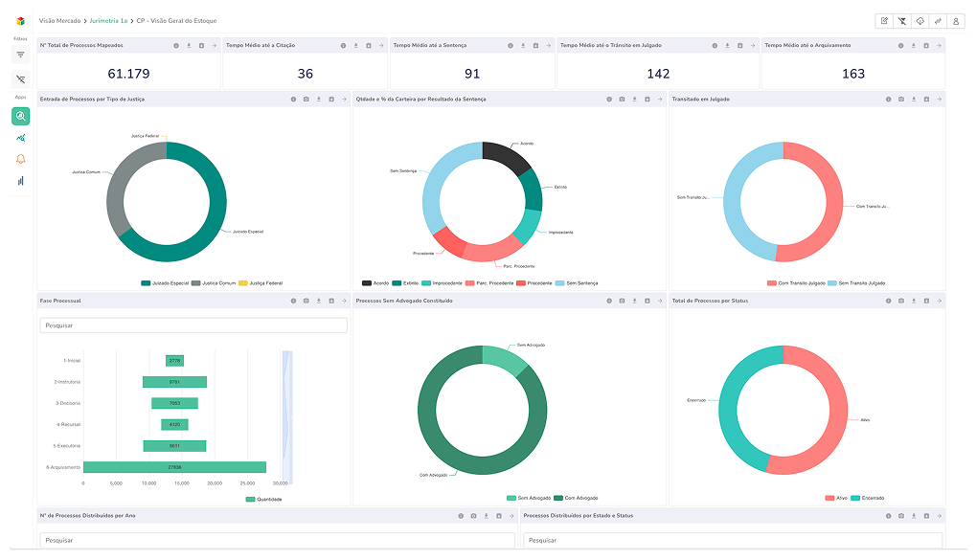Copy N° Total de Processos Mapeados to clipboard
This screenshot has width=977, height=560.
(x=201, y=46)
